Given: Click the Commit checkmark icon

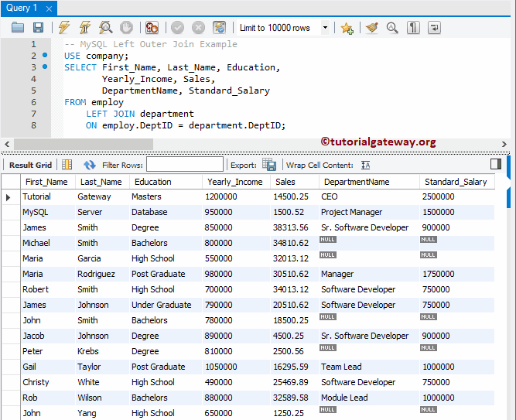Looking at the screenshot, I should click(178, 28).
